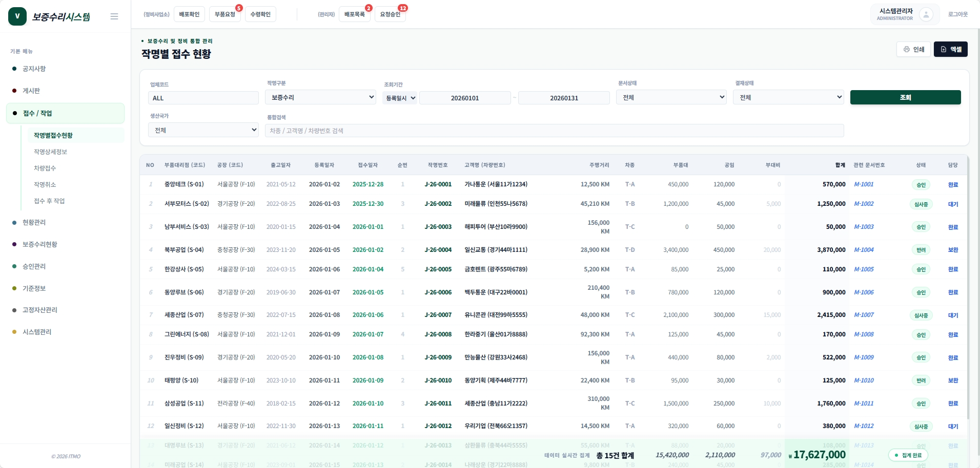Export the list with the 엑셀 button
The width and height of the screenshot is (980, 468).
pos(950,49)
